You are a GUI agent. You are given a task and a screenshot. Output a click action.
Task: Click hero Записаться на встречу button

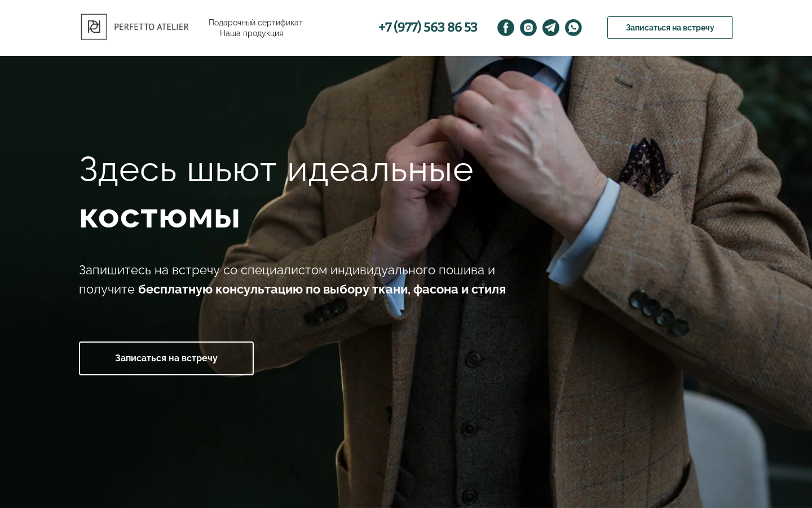[166, 358]
